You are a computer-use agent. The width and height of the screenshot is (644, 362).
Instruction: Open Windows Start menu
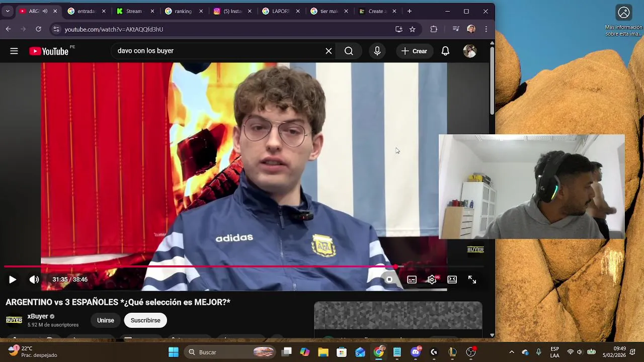pos(174,352)
